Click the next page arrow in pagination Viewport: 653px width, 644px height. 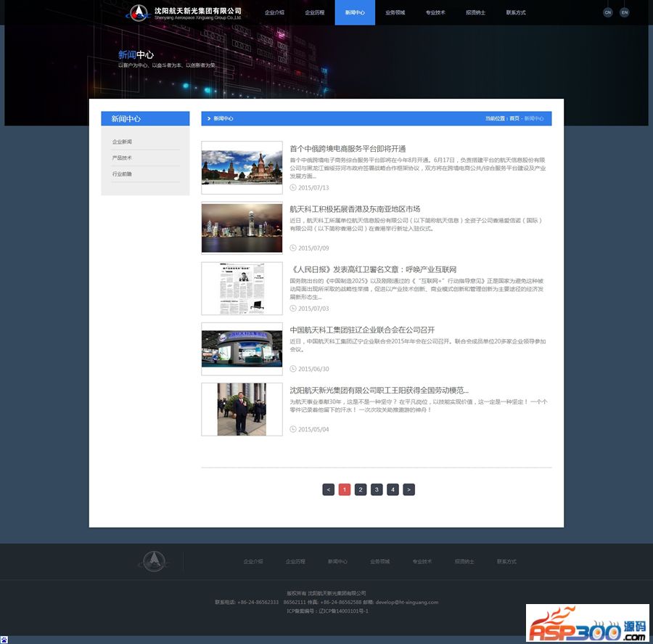[409, 489]
